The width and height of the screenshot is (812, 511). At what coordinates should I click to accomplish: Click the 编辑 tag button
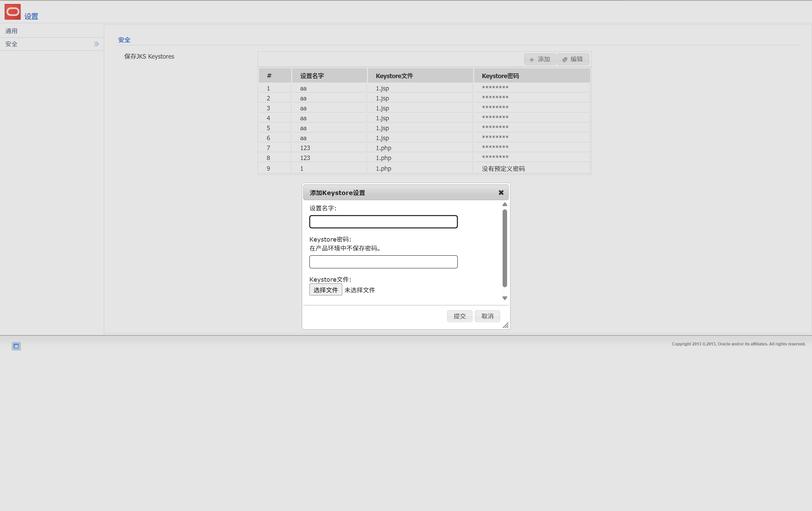coord(573,59)
